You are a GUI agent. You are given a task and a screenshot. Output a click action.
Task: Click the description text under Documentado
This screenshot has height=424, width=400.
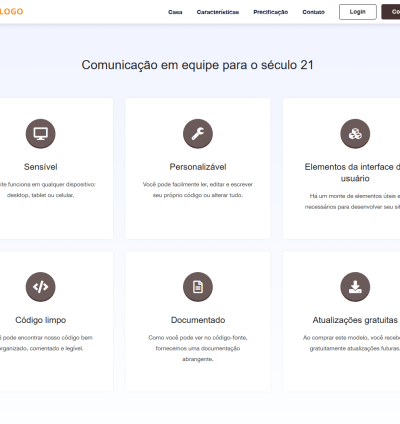click(x=198, y=348)
